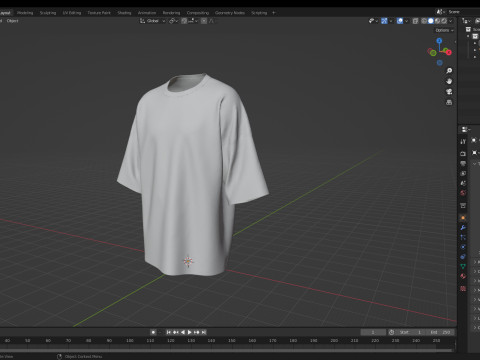Click the current frame number field
The width and height of the screenshot is (480, 360).
coord(373,332)
